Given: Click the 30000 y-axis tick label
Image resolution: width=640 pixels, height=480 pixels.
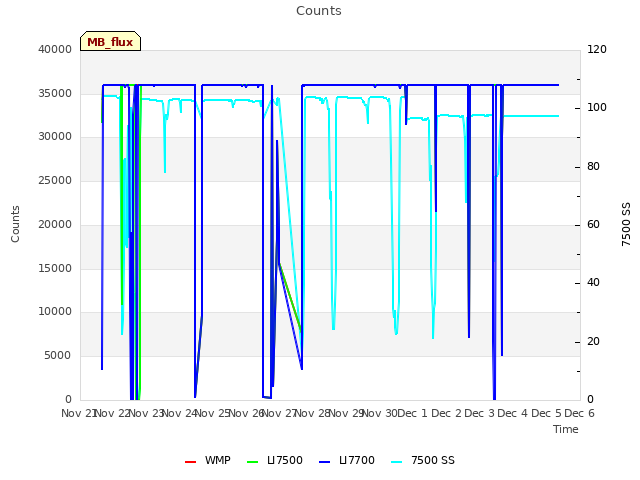Looking at the screenshot, I should click(55, 136).
